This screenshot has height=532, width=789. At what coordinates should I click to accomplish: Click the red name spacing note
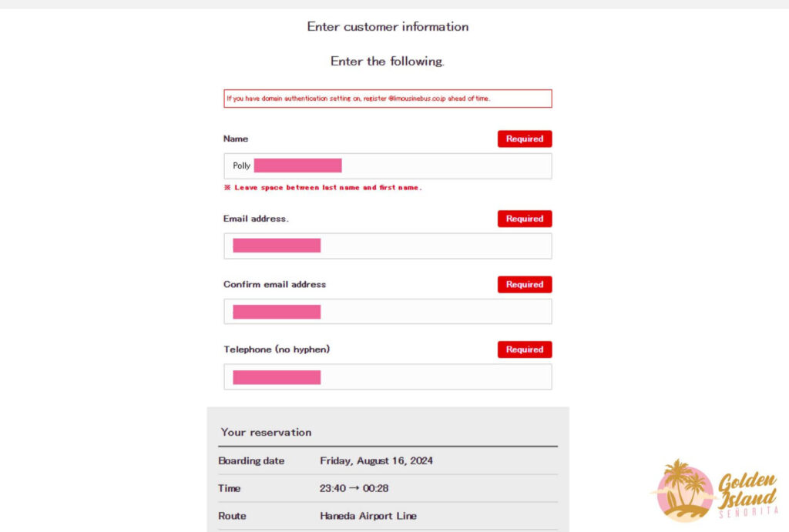(323, 188)
